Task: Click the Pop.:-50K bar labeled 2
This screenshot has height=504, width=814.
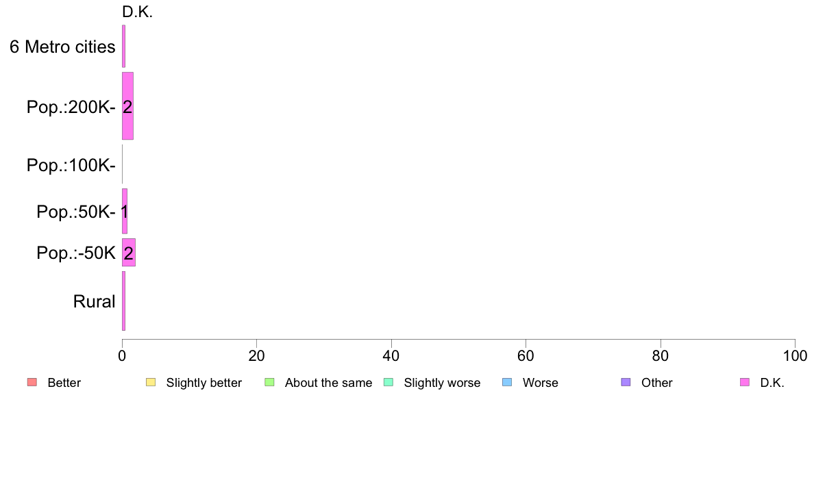Action: [x=129, y=253]
